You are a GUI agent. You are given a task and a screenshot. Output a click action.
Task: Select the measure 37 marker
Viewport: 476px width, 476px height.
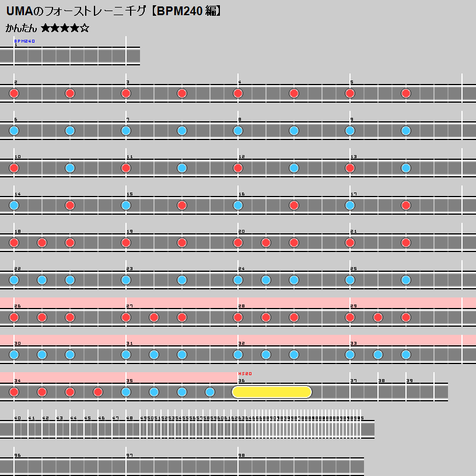click(353, 381)
